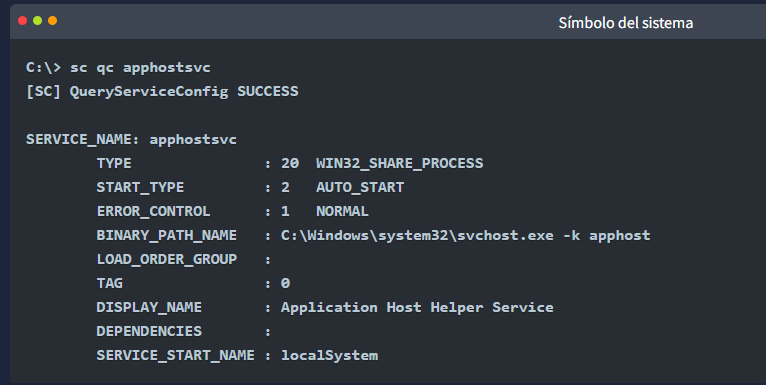Click the START_TYPE value '2'

[x=285, y=187]
